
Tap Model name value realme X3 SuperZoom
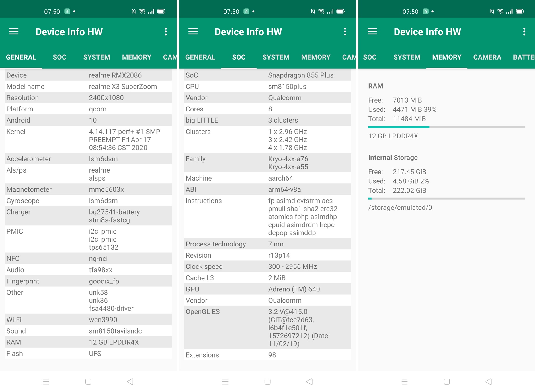point(123,87)
